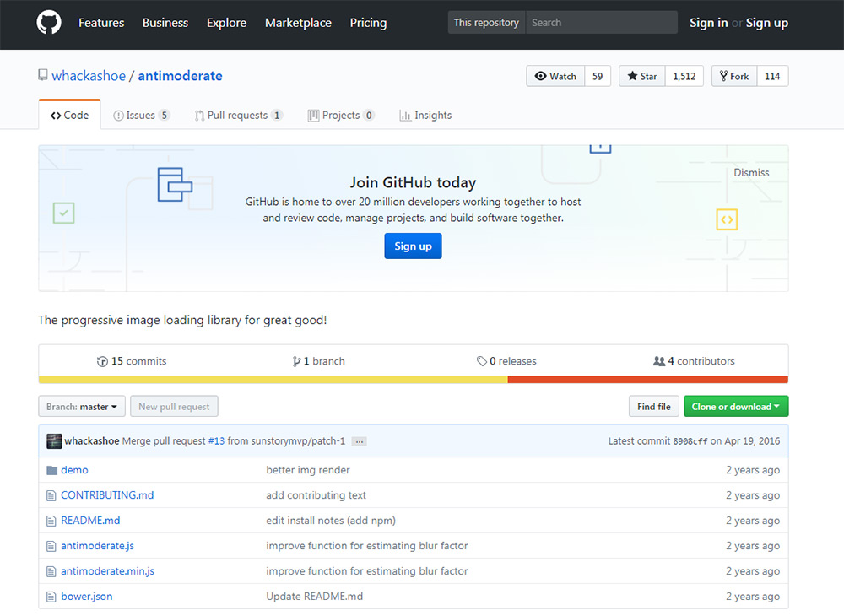Click the repository book icon beside whackashoe
The width and height of the screenshot is (844, 616).
pyautogui.click(x=43, y=75)
